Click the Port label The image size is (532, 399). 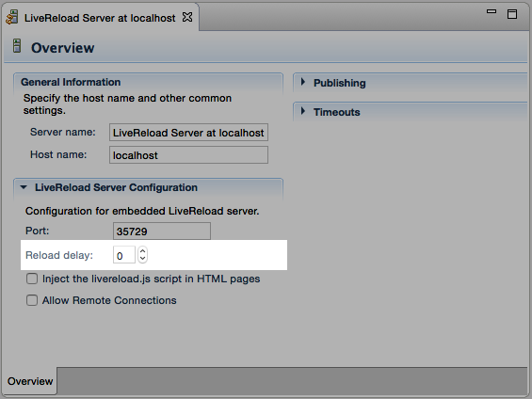[x=38, y=231]
